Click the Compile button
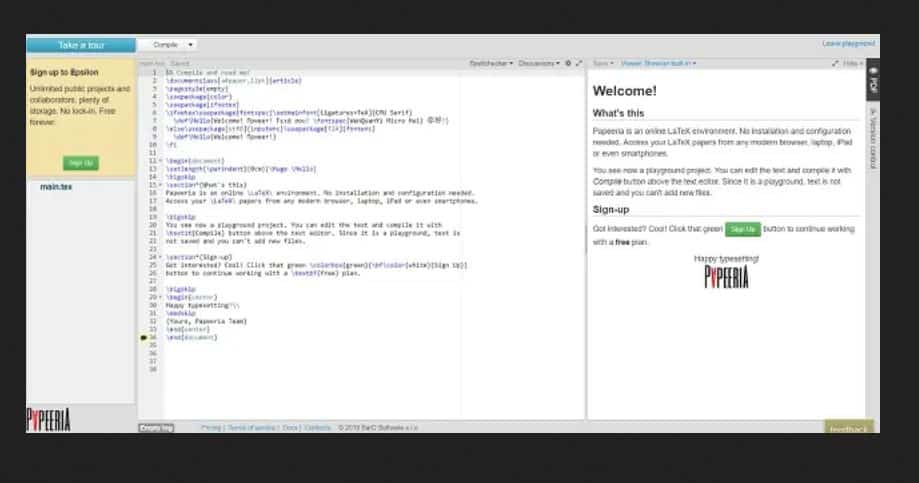 165,45
